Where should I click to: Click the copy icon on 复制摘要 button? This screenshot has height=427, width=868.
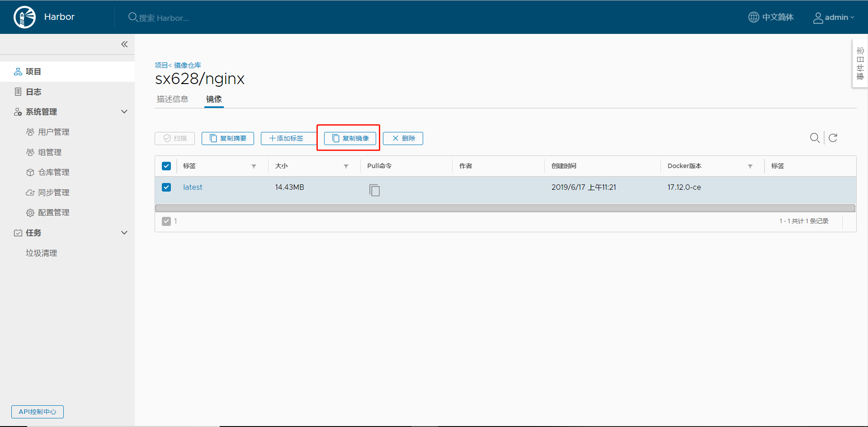213,138
